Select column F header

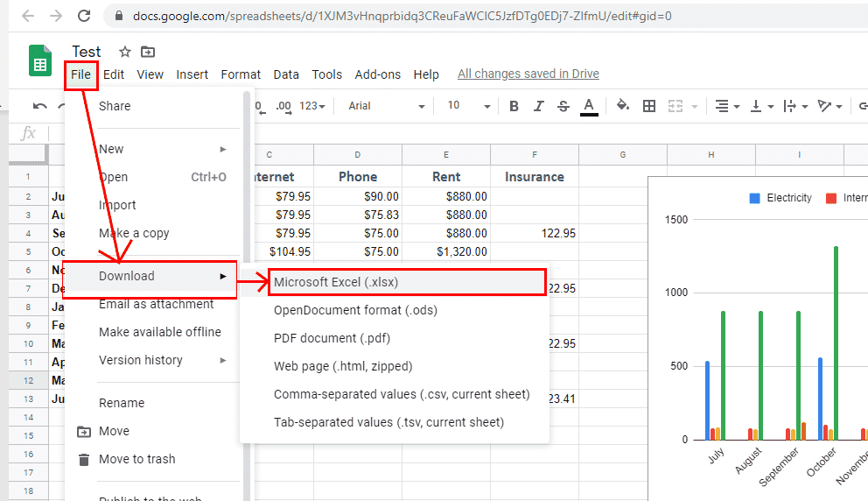[535, 155]
